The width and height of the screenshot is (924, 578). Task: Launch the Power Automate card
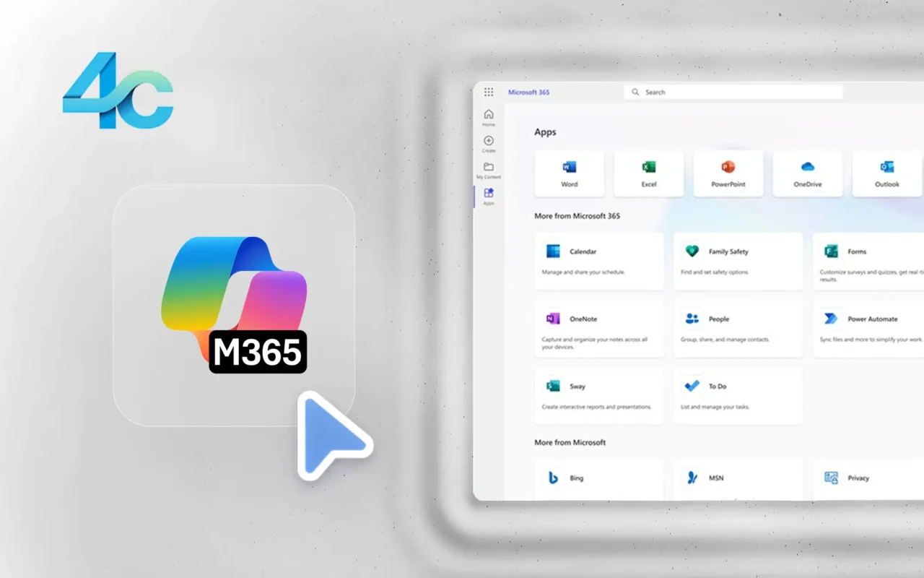click(x=869, y=328)
